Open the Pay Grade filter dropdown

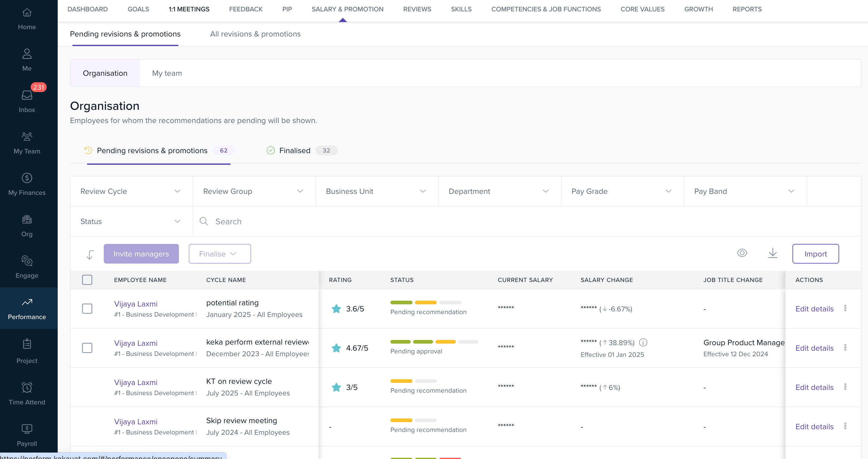[622, 191]
